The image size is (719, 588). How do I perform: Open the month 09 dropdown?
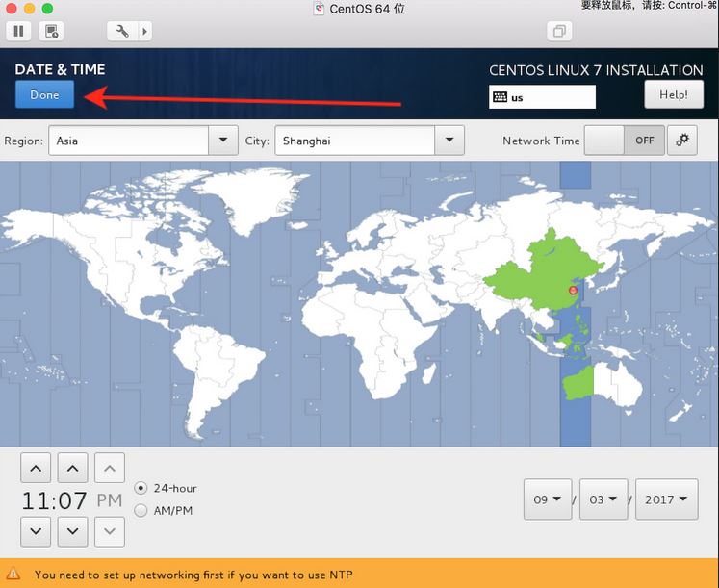pyautogui.click(x=548, y=499)
